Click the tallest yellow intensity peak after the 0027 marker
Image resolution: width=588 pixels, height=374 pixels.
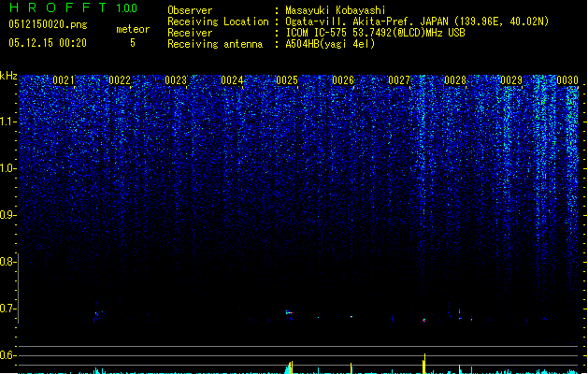click(x=424, y=363)
